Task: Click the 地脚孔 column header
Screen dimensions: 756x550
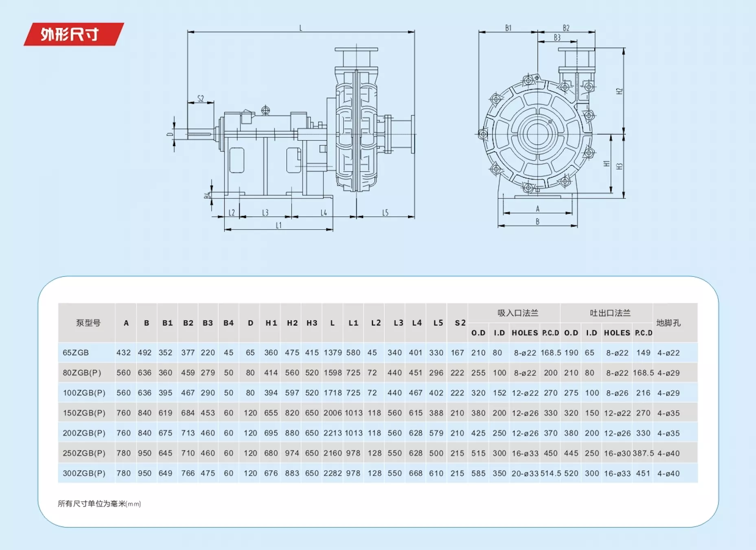Action: pyautogui.click(x=668, y=323)
